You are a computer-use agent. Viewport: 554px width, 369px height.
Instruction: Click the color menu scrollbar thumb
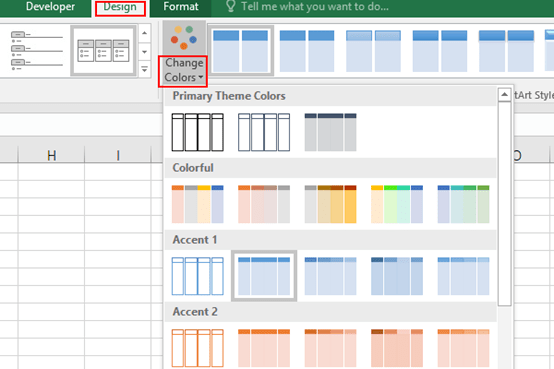coord(504,204)
